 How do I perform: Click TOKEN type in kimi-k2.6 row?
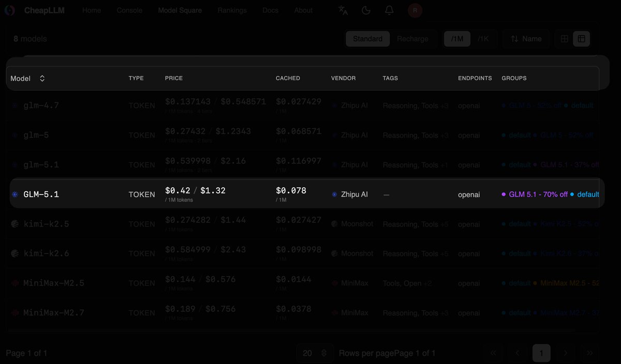pyautogui.click(x=142, y=253)
